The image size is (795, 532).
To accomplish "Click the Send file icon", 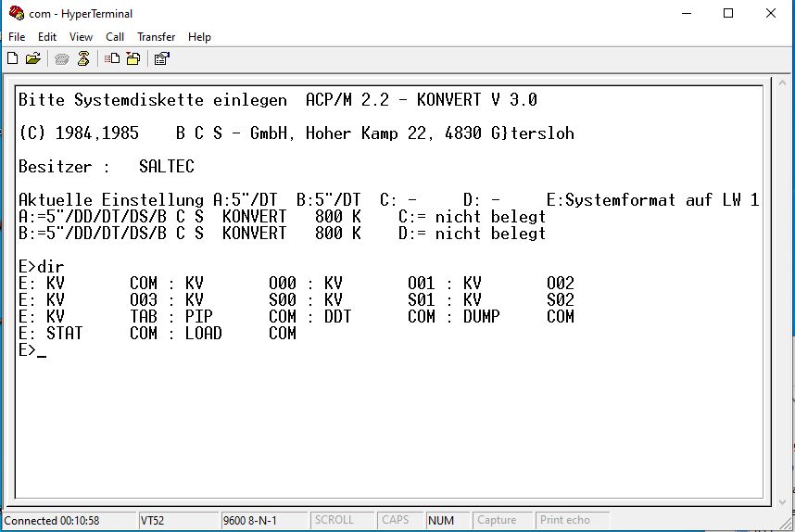I will pos(112,58).
